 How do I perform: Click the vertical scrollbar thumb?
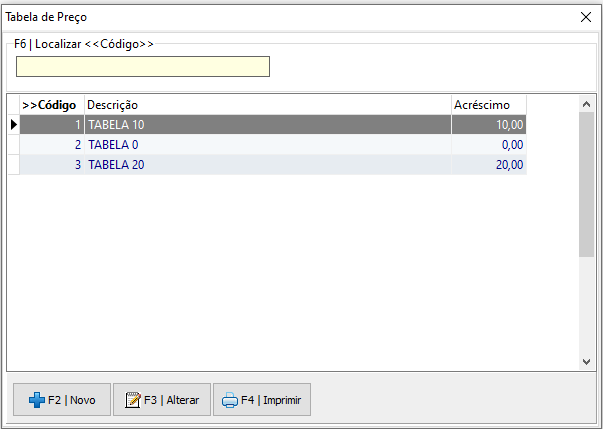[587, 183]
